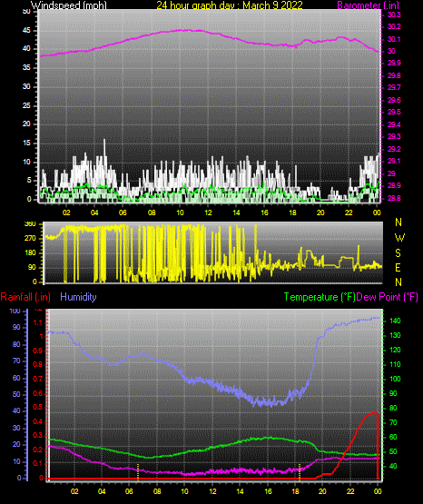Click the "0.9" rainfall axis value
This screenshot has height=504, width=423.
click(x=38, y=351)
